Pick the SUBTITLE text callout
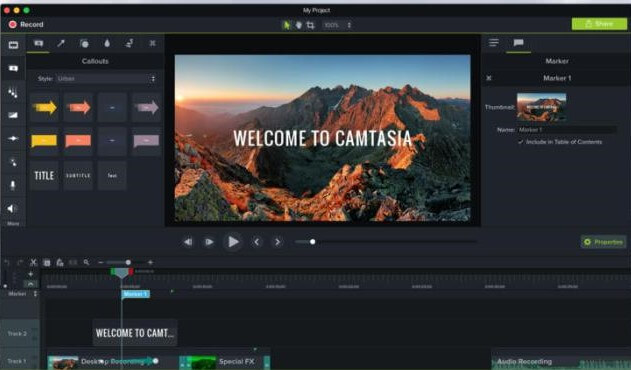The width and height of the screenshot is (631, 370). 78,176
